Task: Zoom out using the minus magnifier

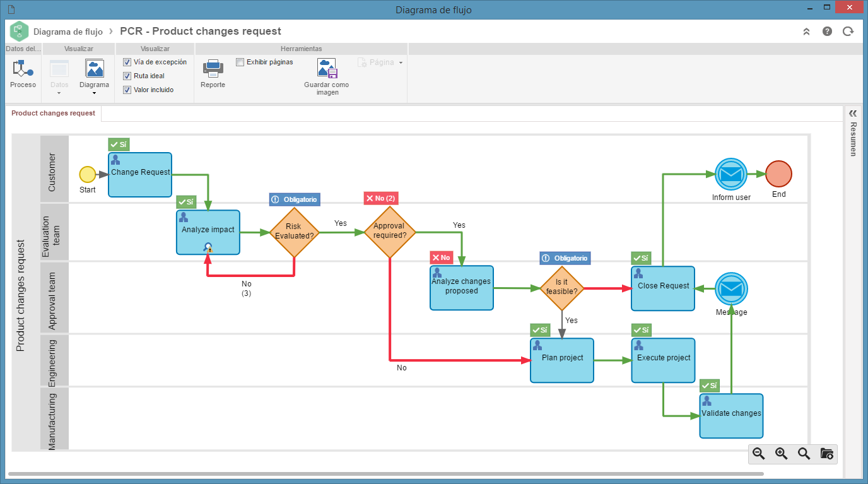Action: point(759,453)
